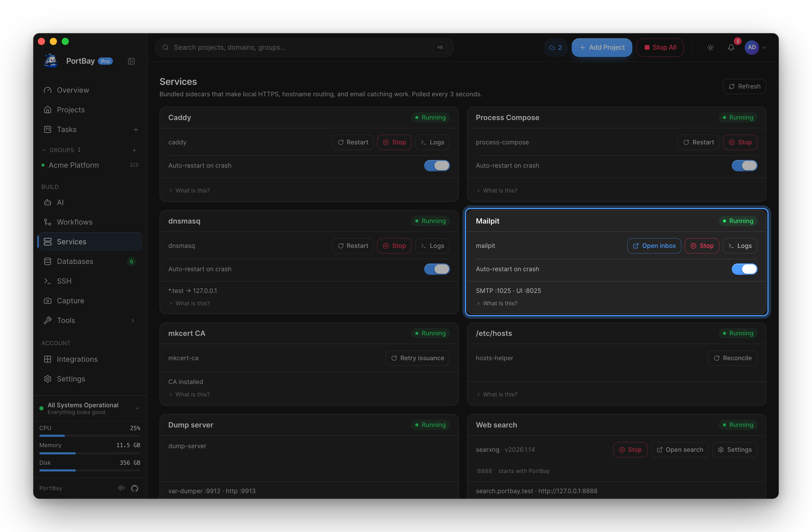This screenshot has width=812, height=532.
Task: Focus the search projects field
Action: pyautogui.click(x=304, y=47)
